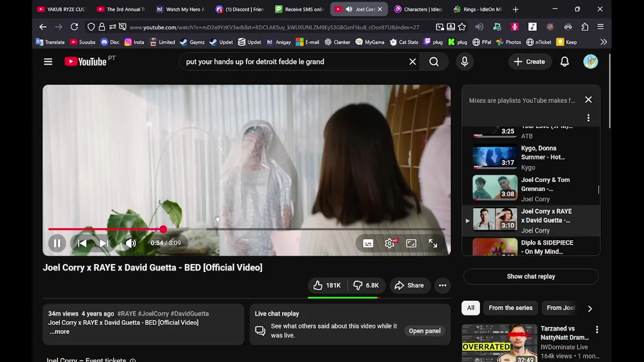644x362 pixels.
Task: Switch to the Discord Friends tab
Action: click(240, 9)
